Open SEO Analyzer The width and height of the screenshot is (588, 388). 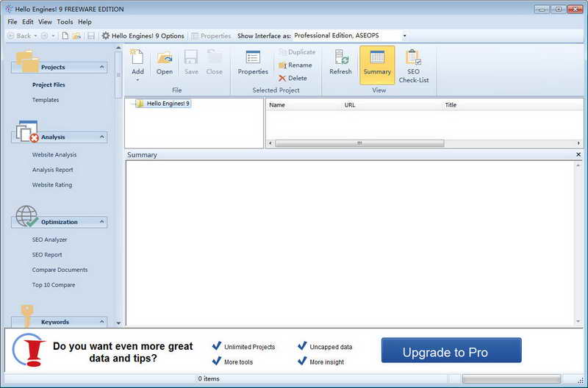click(x=49, y=240)
